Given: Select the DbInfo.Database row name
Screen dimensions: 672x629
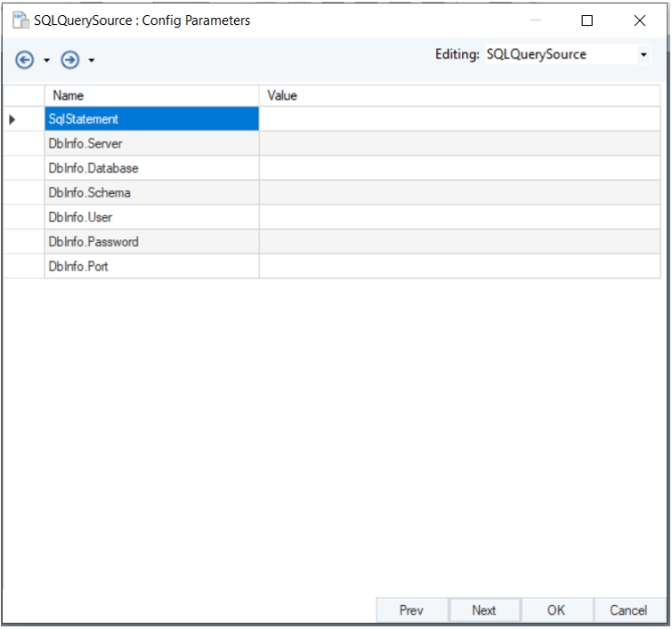Looking at the screenshot, I should tap(151, 168).
